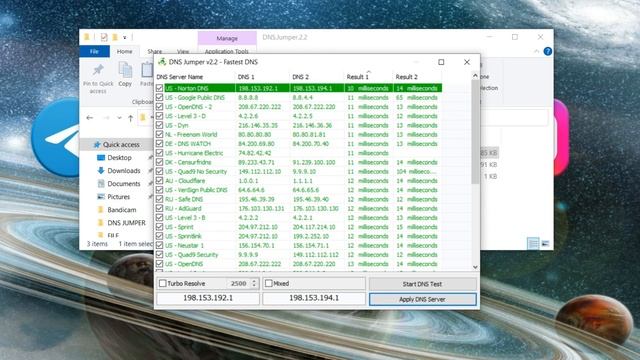Switch Explorer to large icons view

point(545,244)
